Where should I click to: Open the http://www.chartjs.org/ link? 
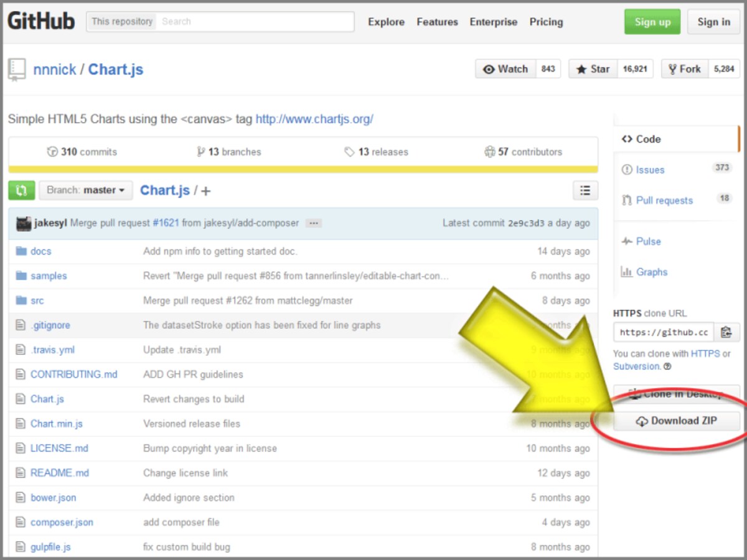[x=314, y=119]
